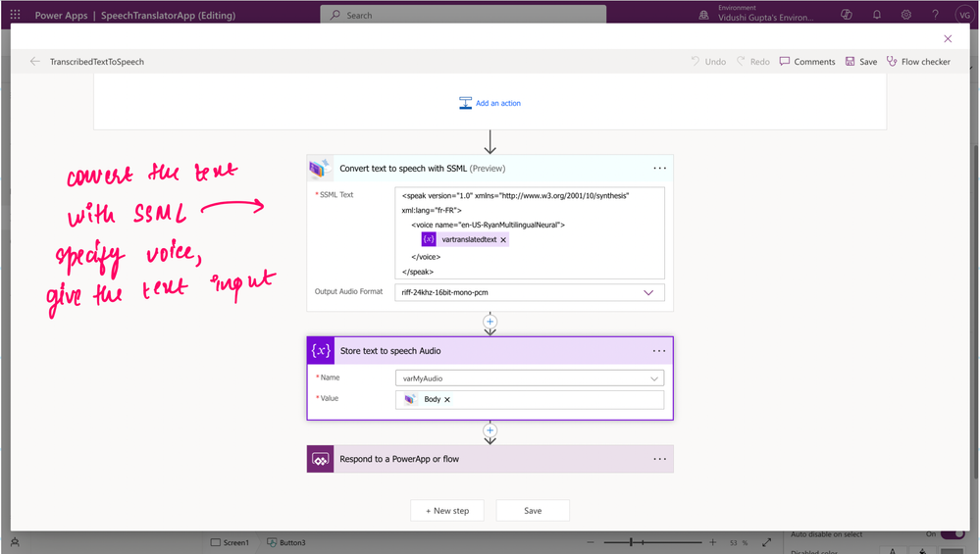Click the Convert text to speech connector icon
980x554 pixels.
click(320, 169)
